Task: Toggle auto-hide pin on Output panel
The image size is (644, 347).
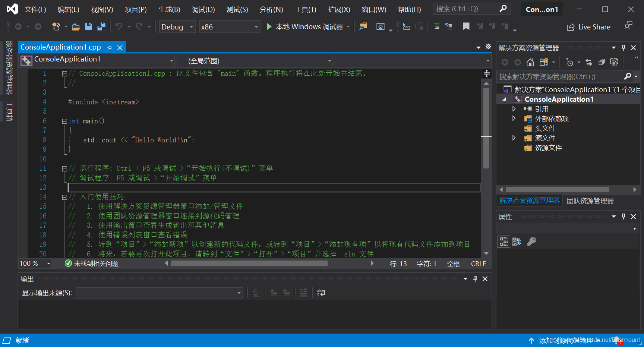Action: pos(475,279)
